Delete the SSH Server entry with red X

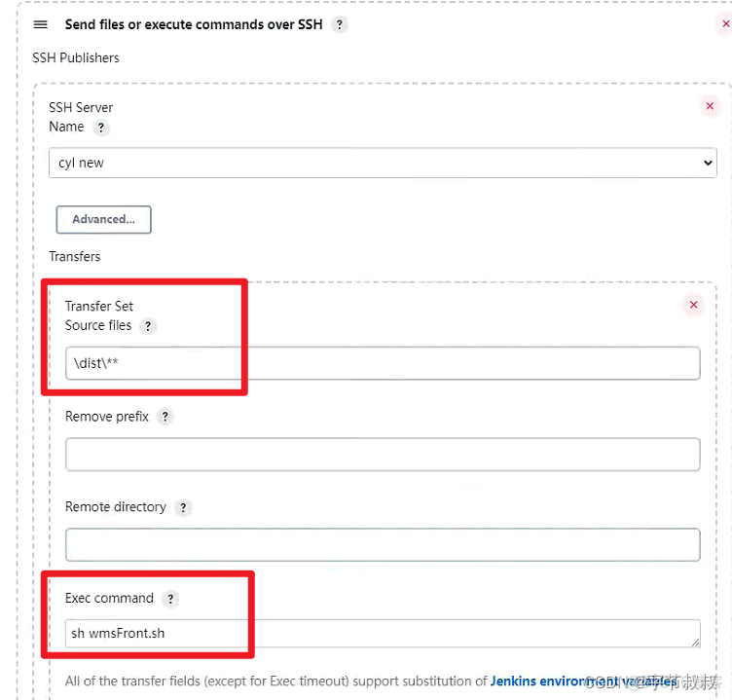710,106
